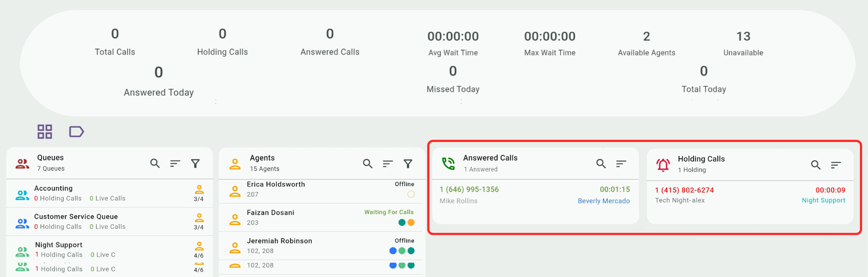Open search in the Queues panel

(x=155, y=163)
